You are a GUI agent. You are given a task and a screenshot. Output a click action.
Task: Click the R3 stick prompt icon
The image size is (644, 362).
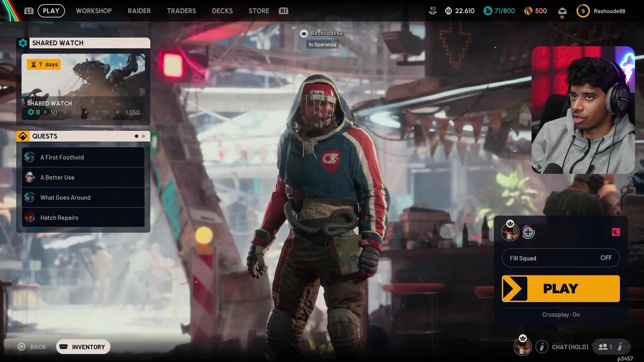point(433,11)
